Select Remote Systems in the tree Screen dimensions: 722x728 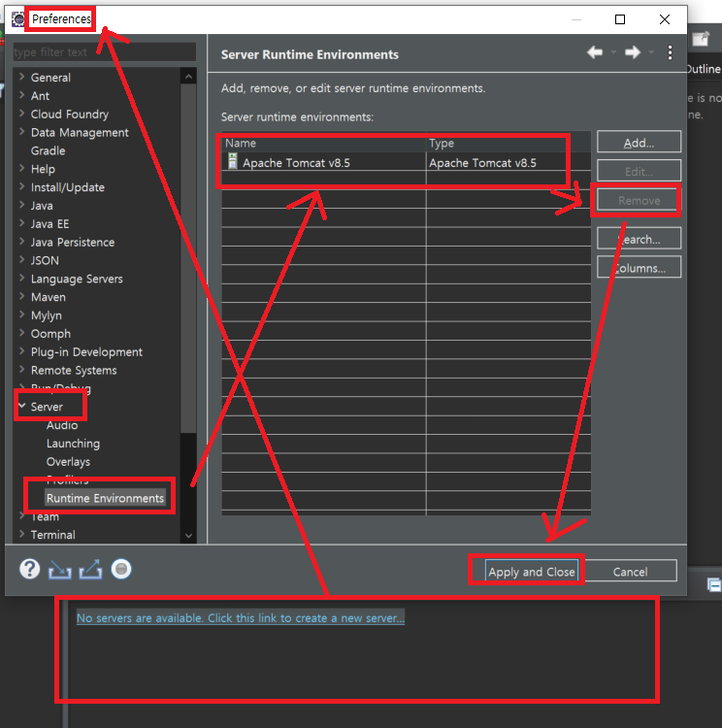(74, 370)
